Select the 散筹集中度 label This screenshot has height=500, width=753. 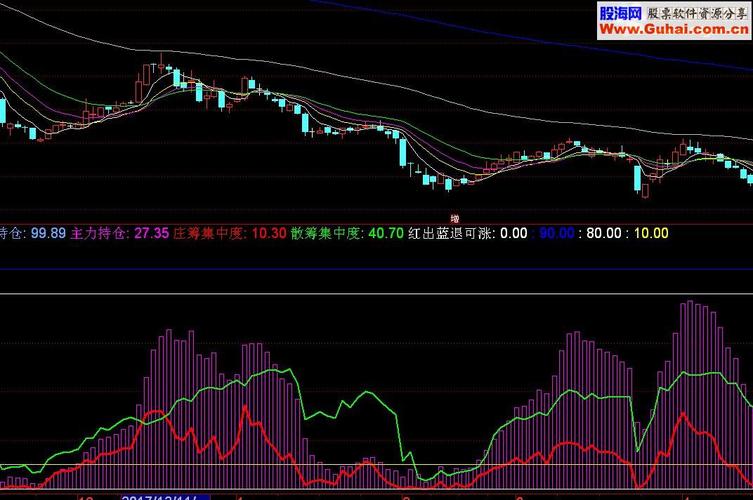[327, 233]
